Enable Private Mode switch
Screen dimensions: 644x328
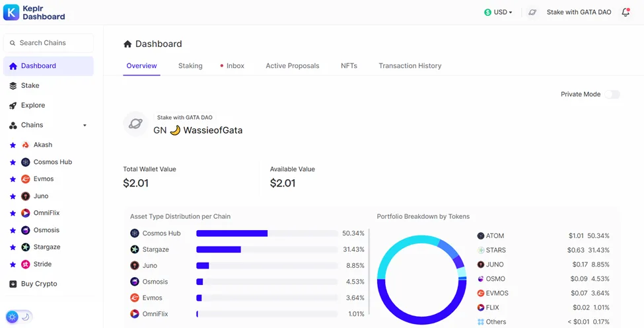[612, 95]
